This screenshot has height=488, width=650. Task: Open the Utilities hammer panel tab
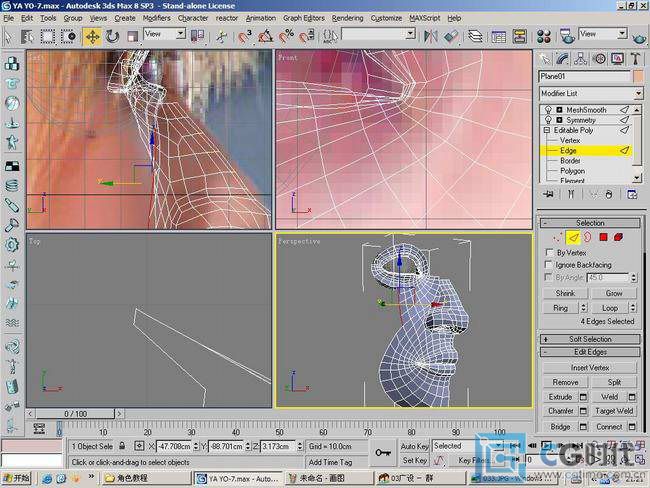[635, 59]
